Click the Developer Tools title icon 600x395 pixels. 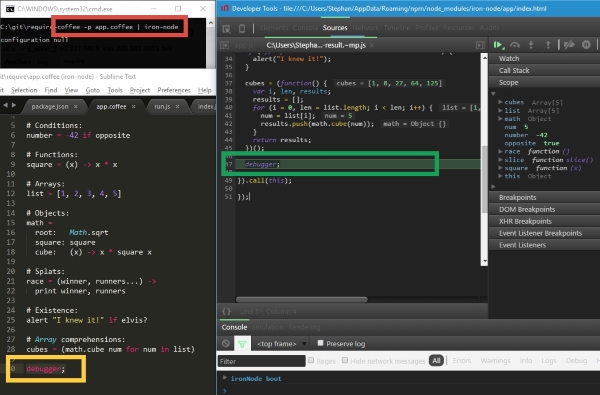point(225,8)
